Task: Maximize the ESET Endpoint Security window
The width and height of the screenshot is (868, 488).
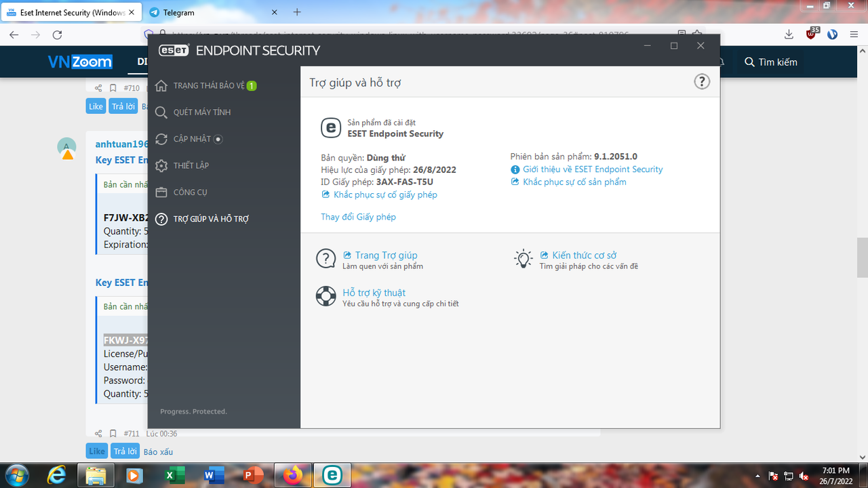Action: [674, 45]
